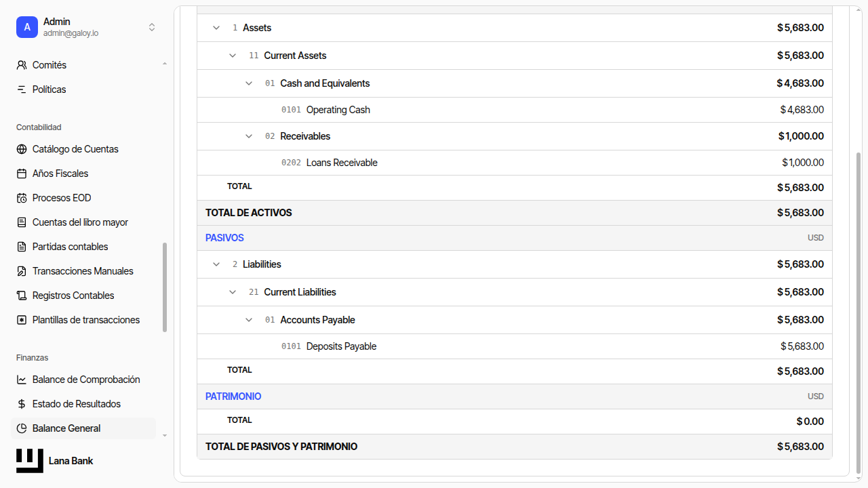868x488 pixels.
Task: Click the Comités people icon
Action: click(22, 65)
